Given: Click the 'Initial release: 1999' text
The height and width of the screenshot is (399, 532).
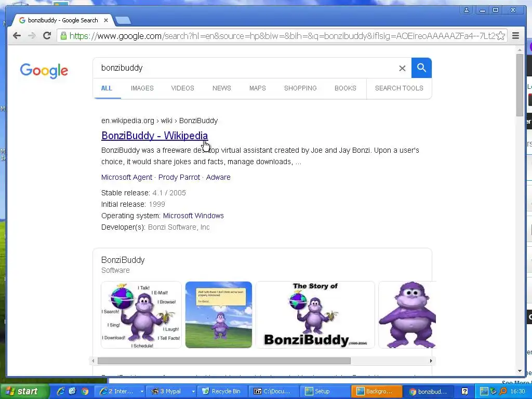Looking at the screenshot, I should [x=133, y=204].
